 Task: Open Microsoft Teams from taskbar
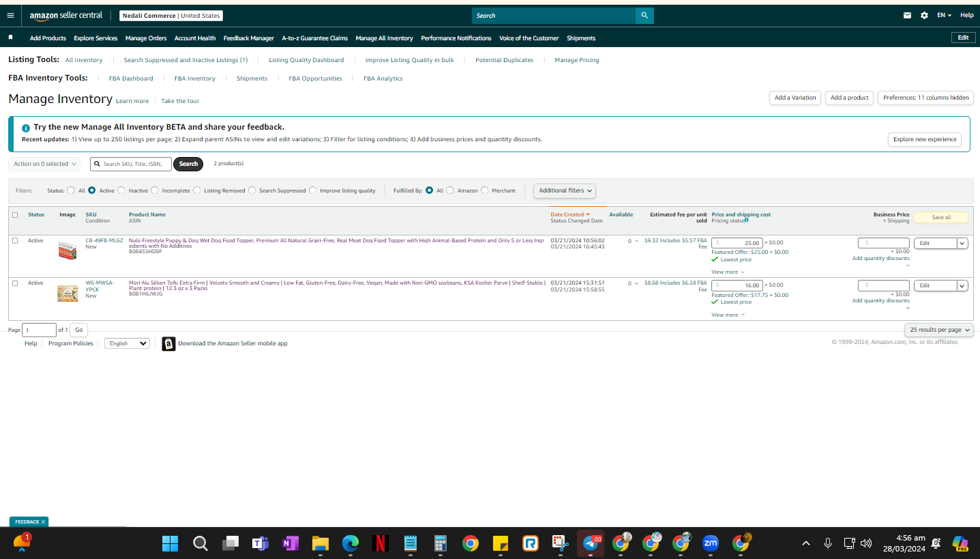pyautogui.click(x=260, y=543)
